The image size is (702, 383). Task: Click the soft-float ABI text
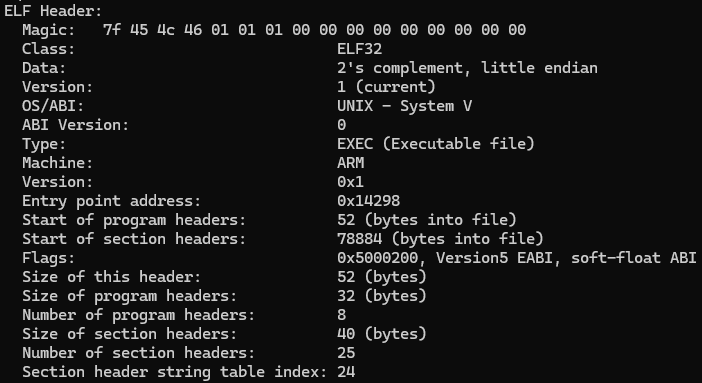point(634,258)
